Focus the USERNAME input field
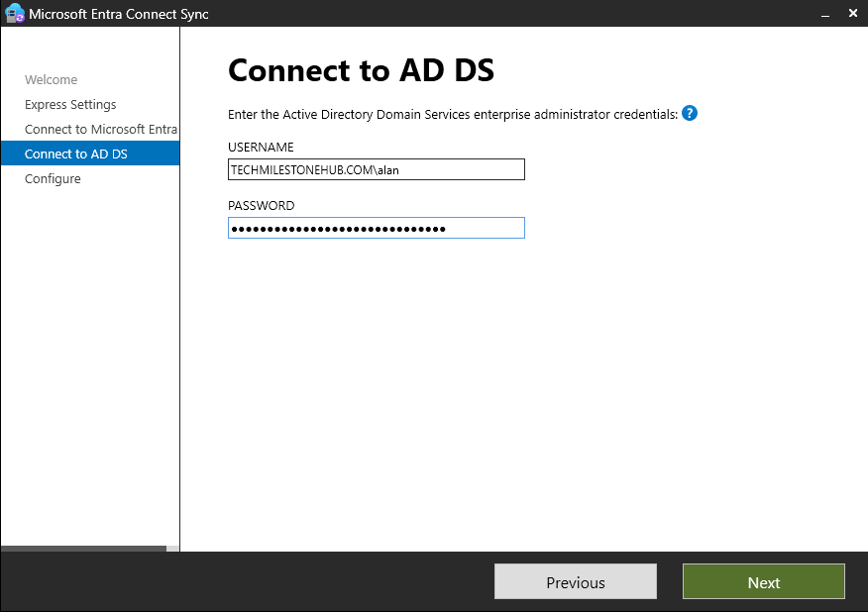868x612 pixels. (376, 169)
